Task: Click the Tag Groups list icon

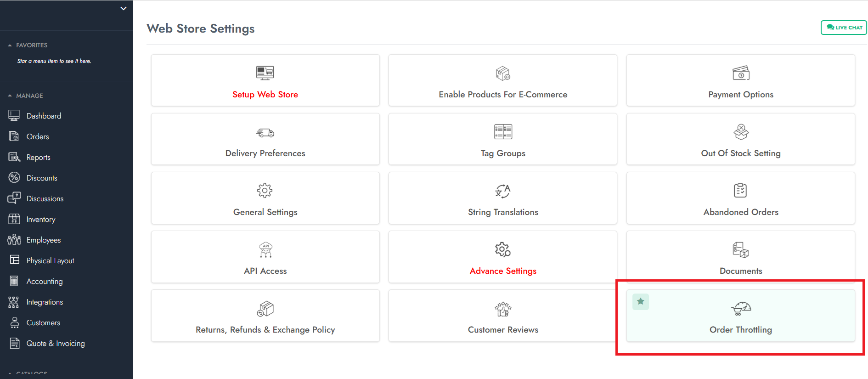Action: tap(503, 132)
